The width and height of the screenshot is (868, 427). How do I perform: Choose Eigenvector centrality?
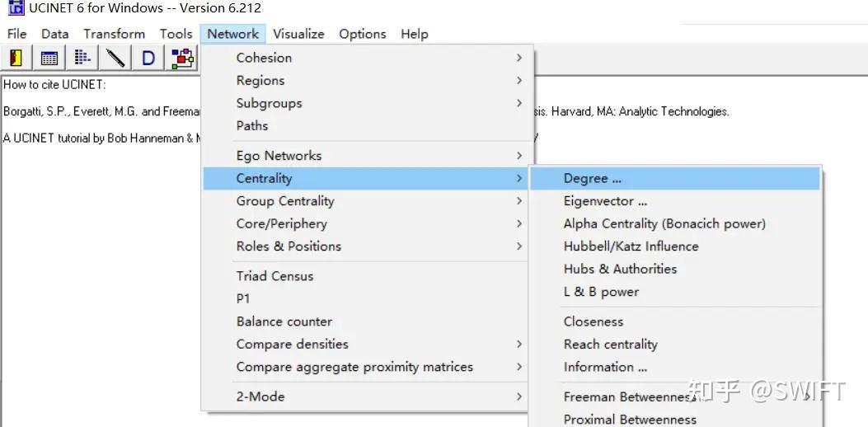[605, 201]
